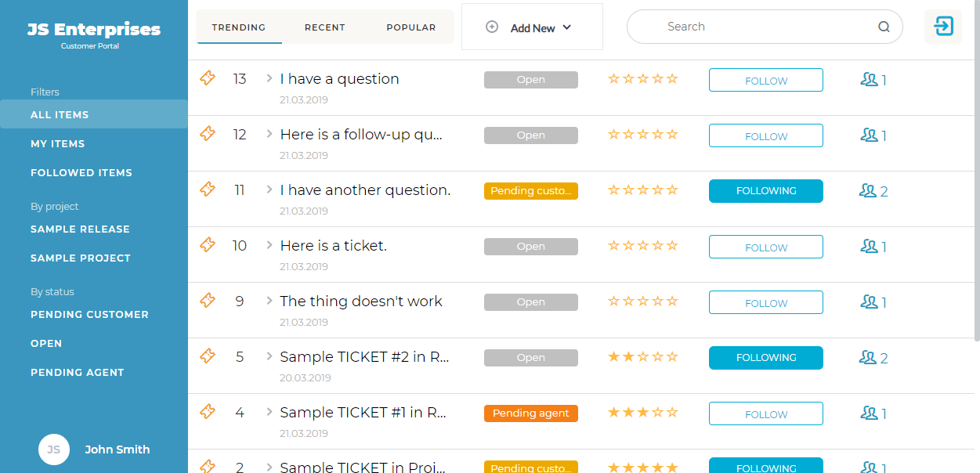
Task: Click the ticket icon for item 9
Action: coord(208,301)
